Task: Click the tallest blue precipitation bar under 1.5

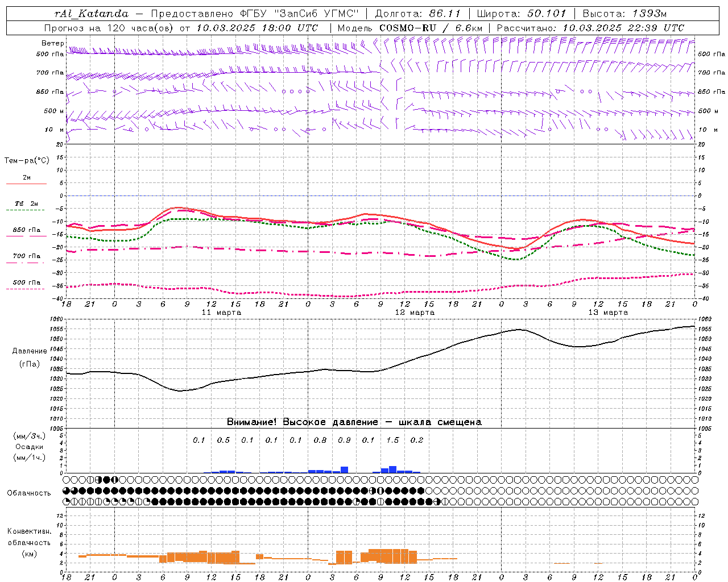Action: pyautogui.click(x=392, y=469)
